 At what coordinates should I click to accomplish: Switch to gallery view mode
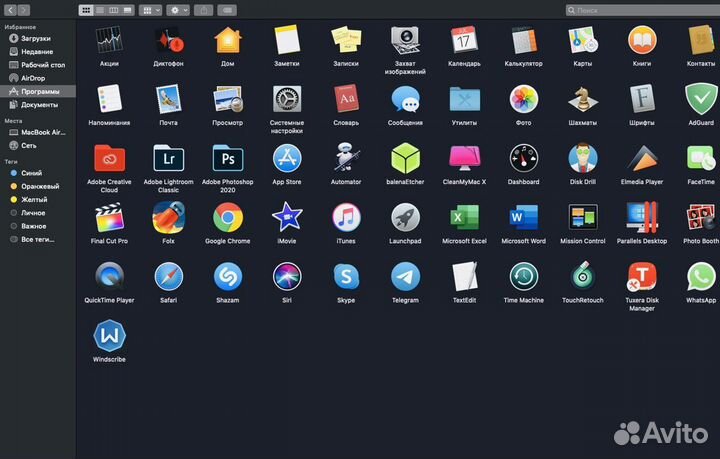(x=127, y=9)
